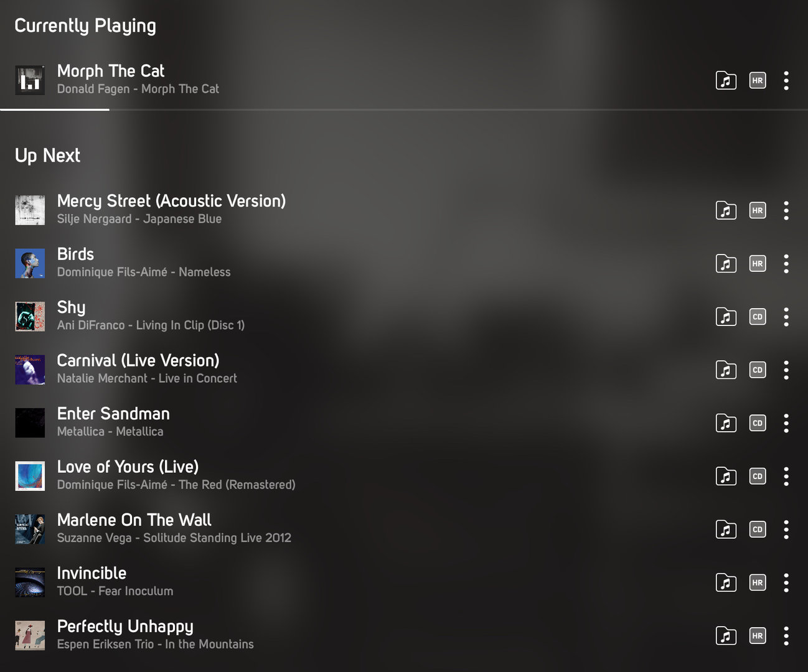Click the HR badge for Invincible
This screenshot has width=808, height=672.
[x=757, y=582]
